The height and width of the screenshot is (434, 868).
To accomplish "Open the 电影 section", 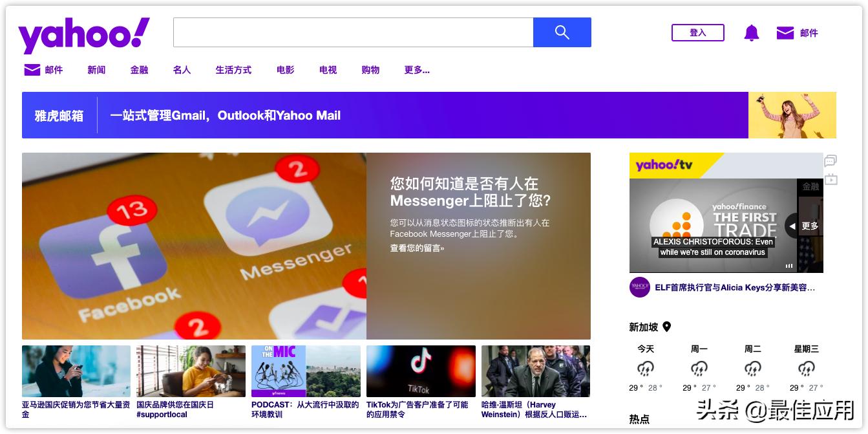I will click(x=284, y=70).
